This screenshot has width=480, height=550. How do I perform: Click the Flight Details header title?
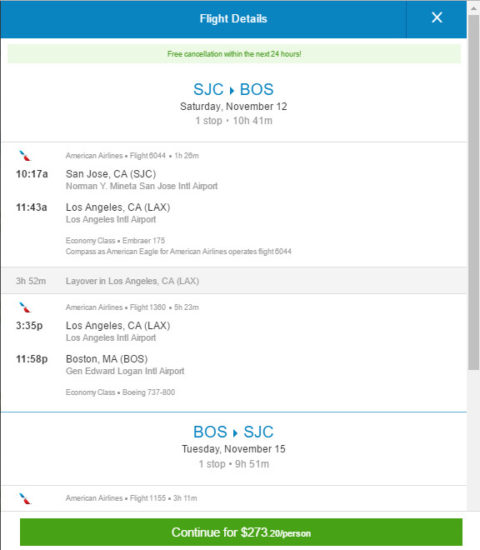click(233, 19)
